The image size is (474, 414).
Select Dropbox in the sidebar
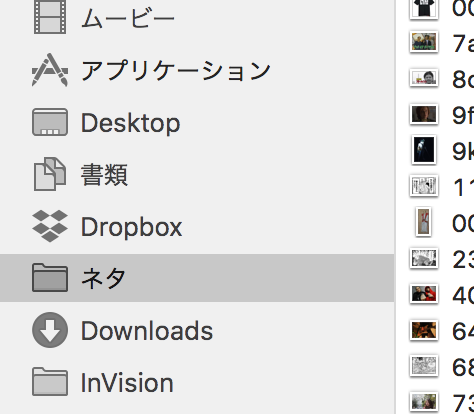click(x=197, y=227)
